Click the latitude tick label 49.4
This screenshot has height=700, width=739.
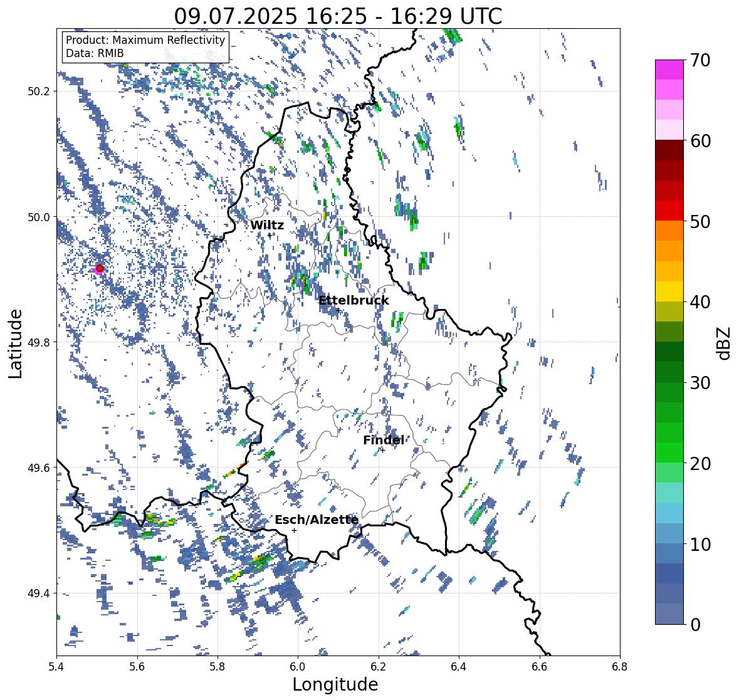(39, 593)
